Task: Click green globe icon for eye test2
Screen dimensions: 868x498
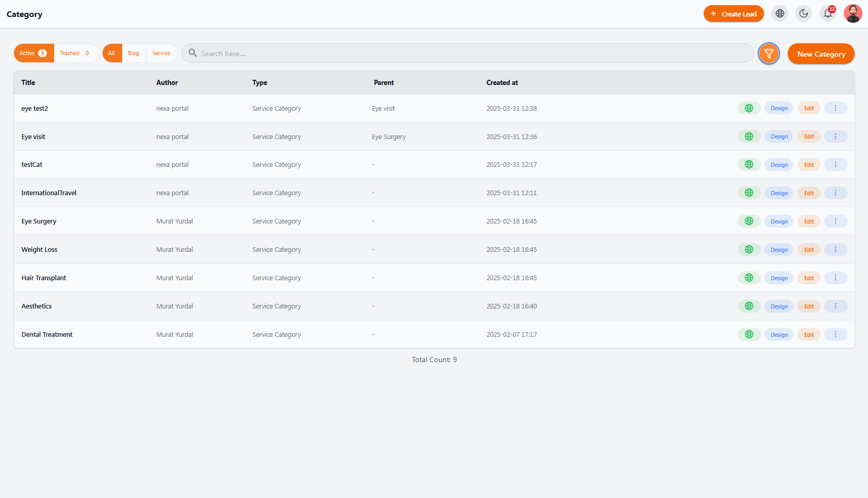Action: 749,108
